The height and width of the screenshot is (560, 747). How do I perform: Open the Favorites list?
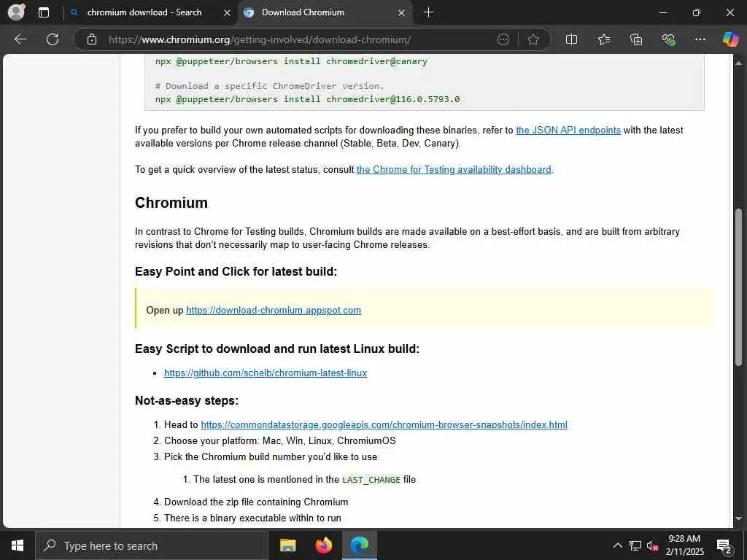603,39
